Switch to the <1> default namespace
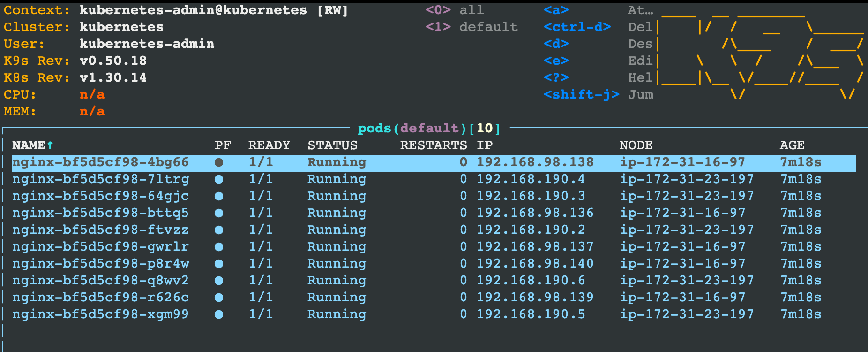 (x=471, y=27)
